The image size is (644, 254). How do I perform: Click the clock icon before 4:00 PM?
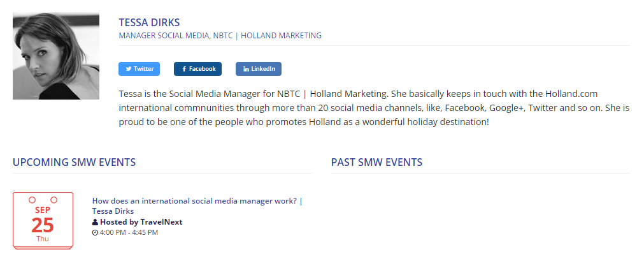95,232
